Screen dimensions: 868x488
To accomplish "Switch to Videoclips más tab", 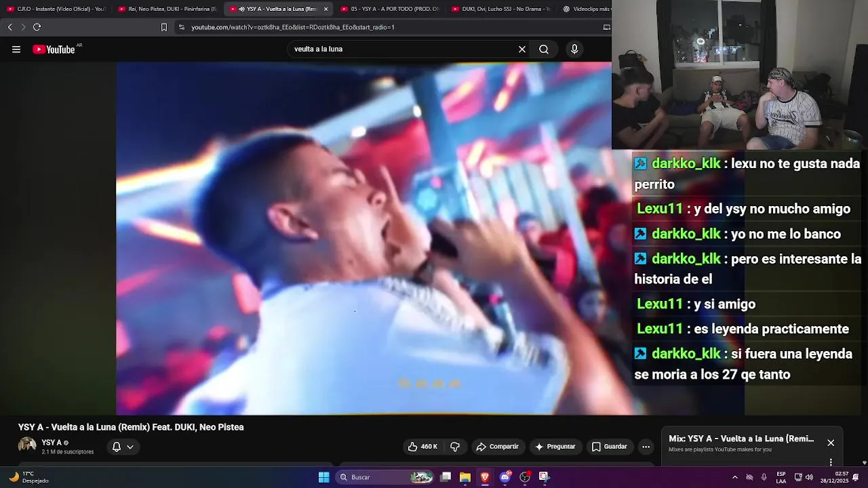I will (x=586, y=9).
